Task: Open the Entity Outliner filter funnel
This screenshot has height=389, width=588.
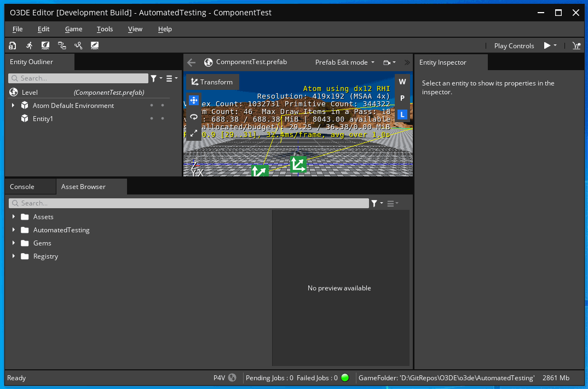Action: (x=154, y=78)
